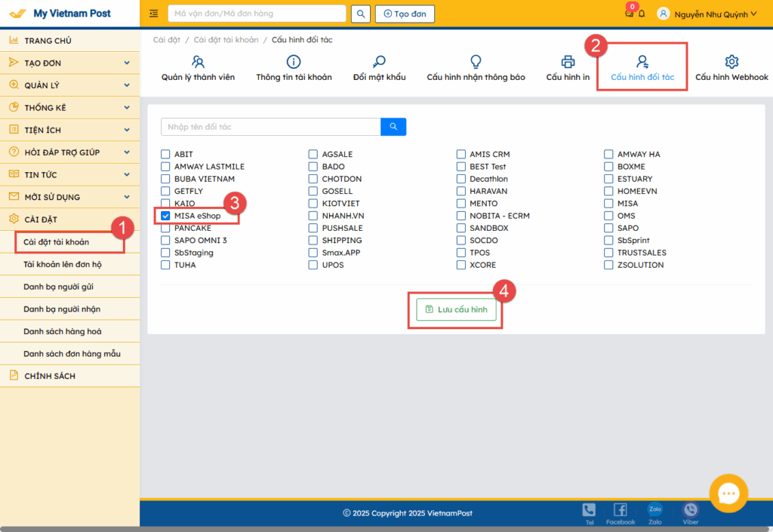Screen dimensions: 773x532
Task: Open the Nguyễn Như Quỳnh account dropdown
Action: (707, 14)
